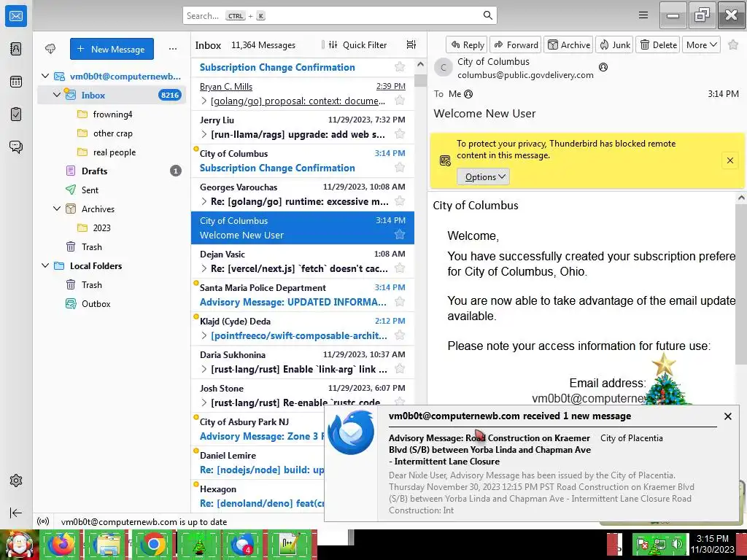Screen dimensions: 747x560
Task: Archive the open message
Action: tap(568, 44)
